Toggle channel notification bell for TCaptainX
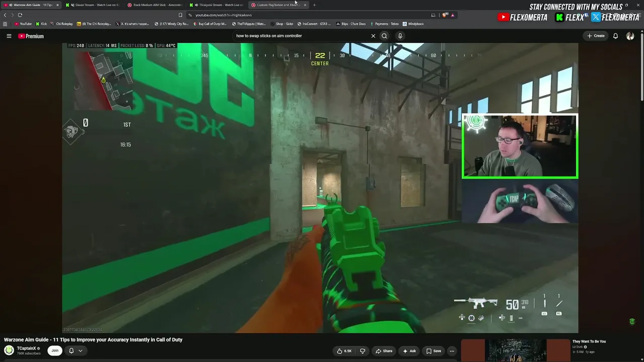The height and width of the screenshot is (362, 644). click(71, 350)
